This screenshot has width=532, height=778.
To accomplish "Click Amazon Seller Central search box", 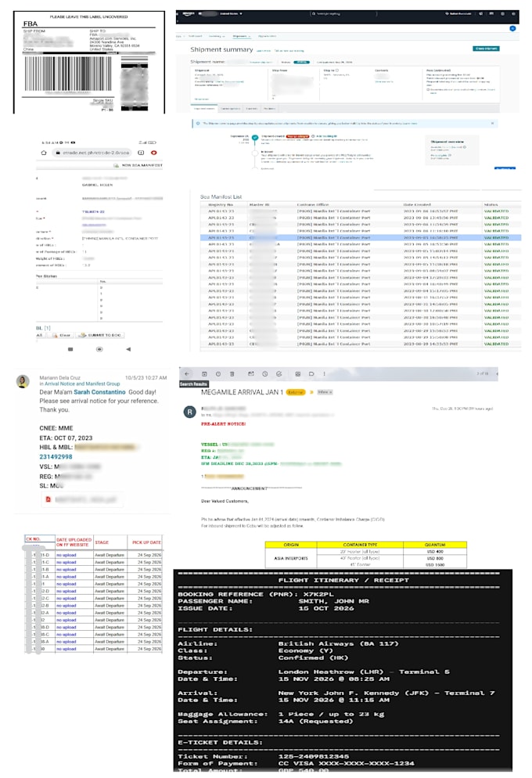I will coord(343,14).
